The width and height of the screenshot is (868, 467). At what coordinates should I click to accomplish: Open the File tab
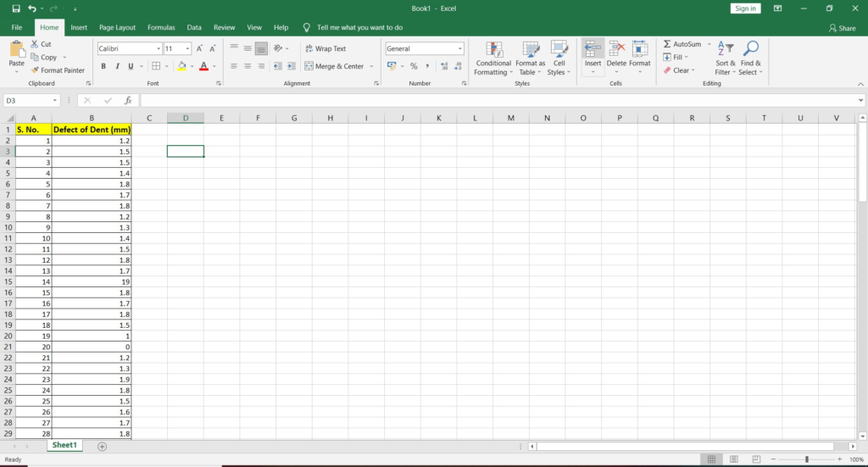pyautogui.click(x=17, y=27)
